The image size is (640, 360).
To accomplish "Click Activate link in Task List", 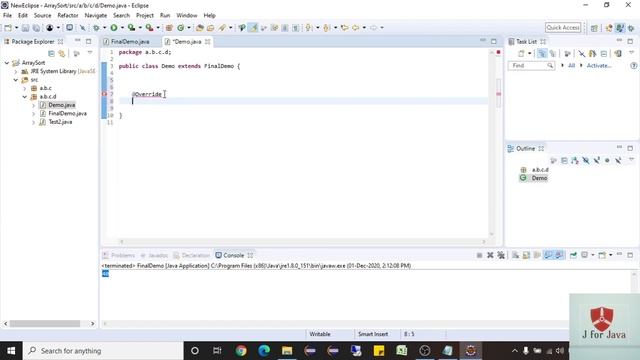I will [x=599, y=65].
